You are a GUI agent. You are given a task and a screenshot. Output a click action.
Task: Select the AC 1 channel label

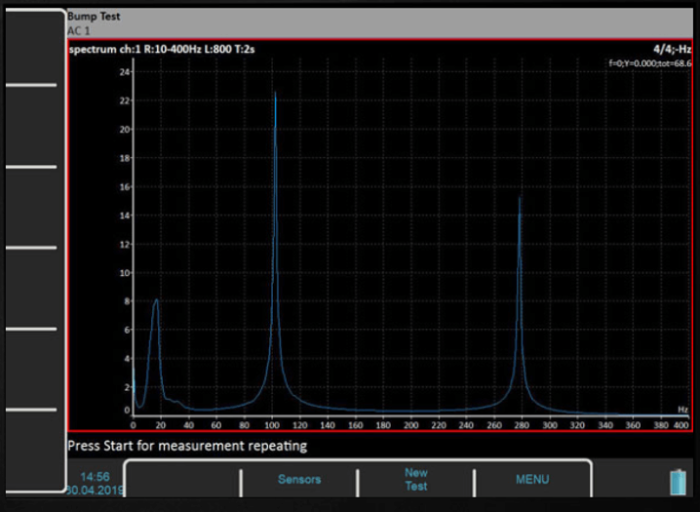79,31
